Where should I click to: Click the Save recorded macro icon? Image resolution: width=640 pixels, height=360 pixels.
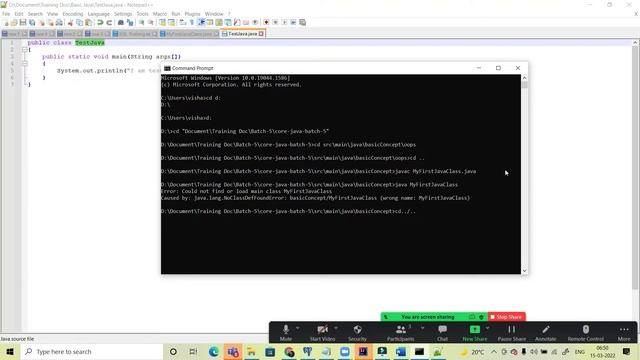click(302, 22)
